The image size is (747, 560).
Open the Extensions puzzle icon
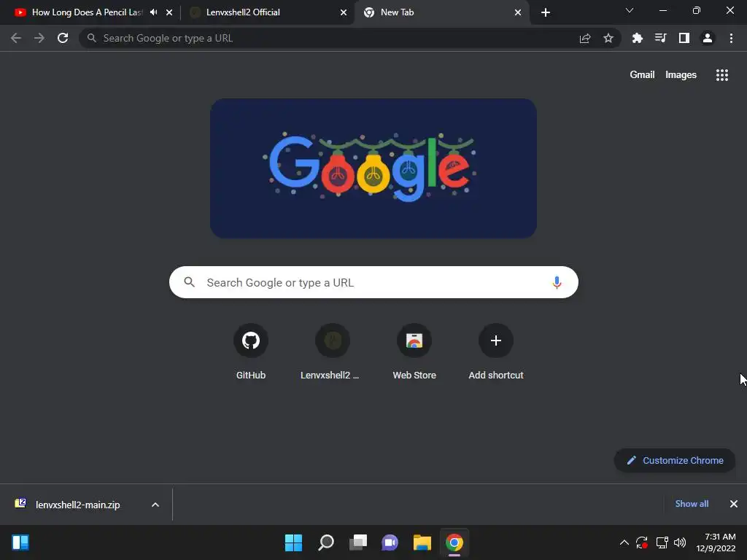pos(638,38)
